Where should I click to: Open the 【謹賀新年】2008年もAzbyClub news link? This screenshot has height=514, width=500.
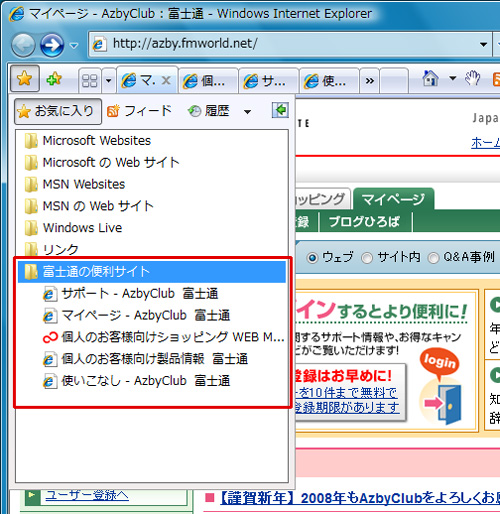pyautogui.click(x=360, y=498)
